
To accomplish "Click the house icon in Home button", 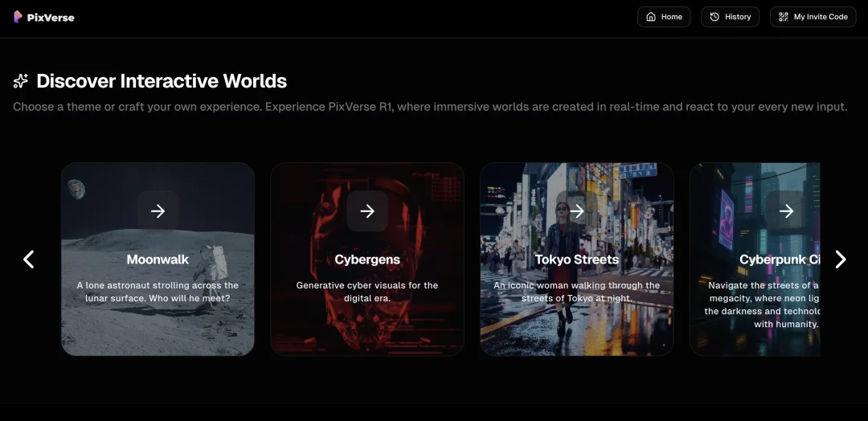I will click(651, 17).
